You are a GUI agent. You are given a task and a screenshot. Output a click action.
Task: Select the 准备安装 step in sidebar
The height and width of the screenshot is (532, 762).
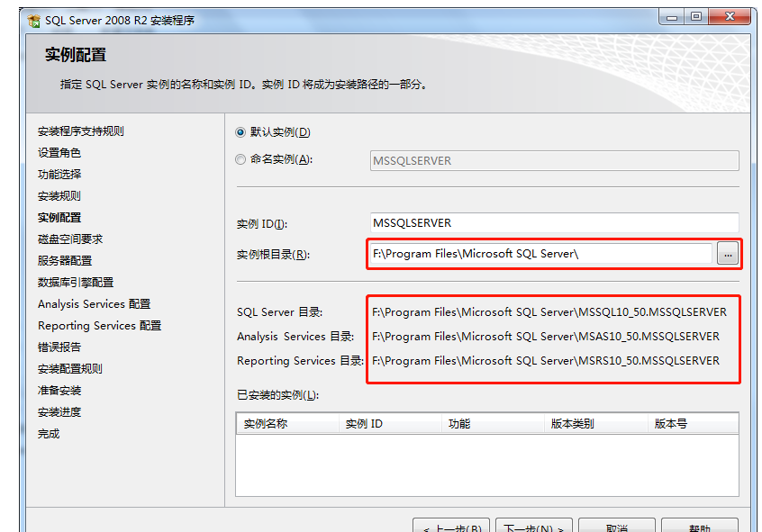[x=59, y=391]
